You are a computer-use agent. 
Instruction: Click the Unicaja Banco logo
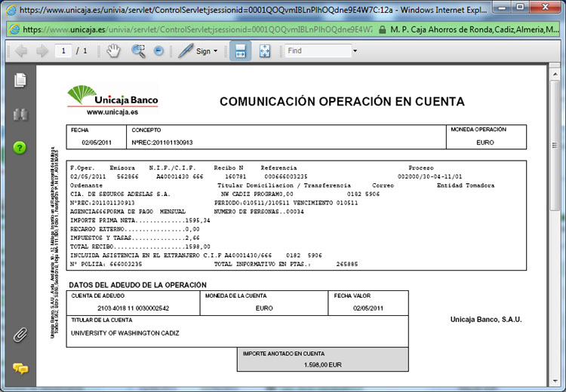coord(112,96)
